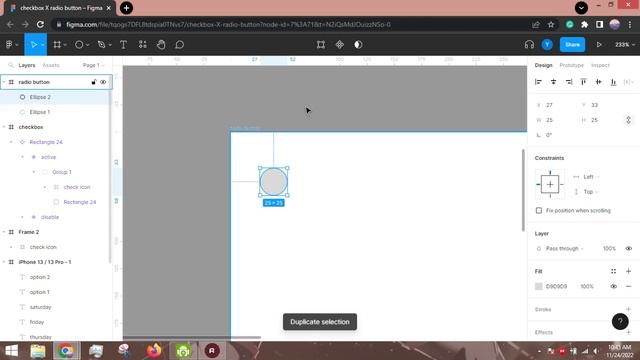Viewport: 640px width, 360px height.
Task: Collapse the checkbox frame in layers
Action: point(4,127)
